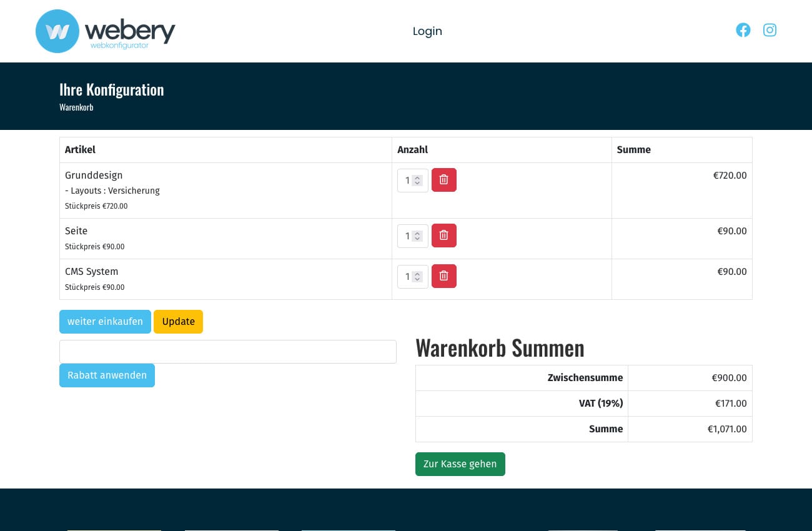Click the Rabatt anwenden button

click(107, 375)
